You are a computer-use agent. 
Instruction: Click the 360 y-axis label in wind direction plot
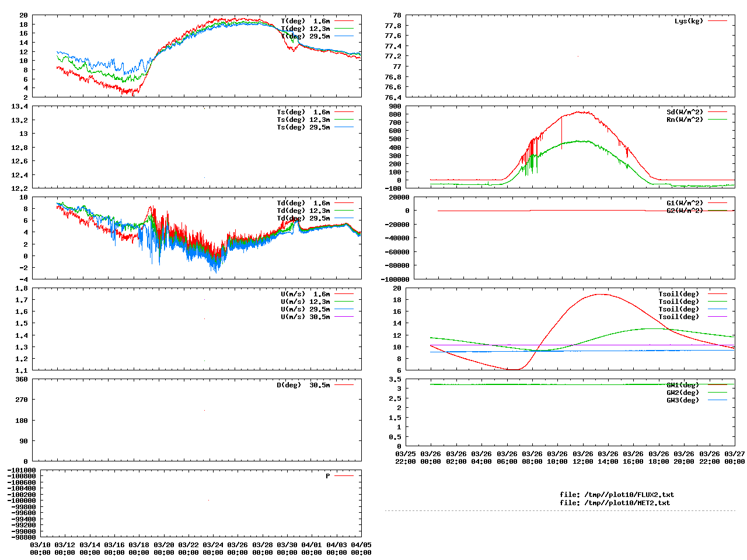tap(22, 379)
